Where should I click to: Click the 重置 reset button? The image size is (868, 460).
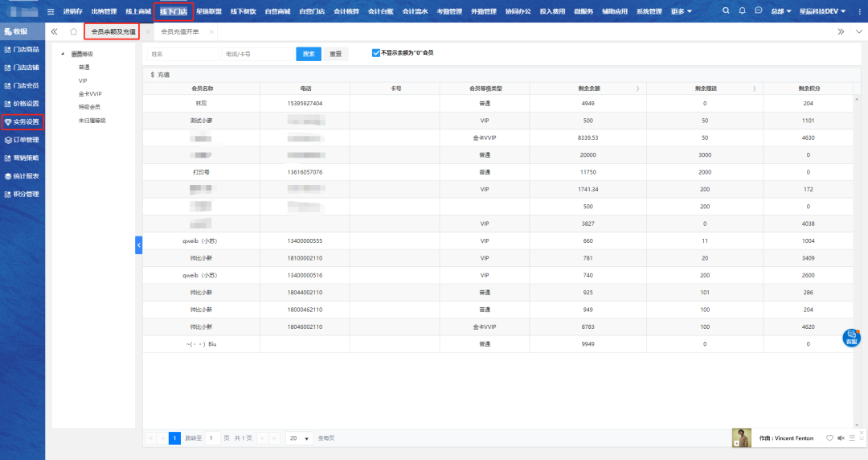(x=335, y=54)
